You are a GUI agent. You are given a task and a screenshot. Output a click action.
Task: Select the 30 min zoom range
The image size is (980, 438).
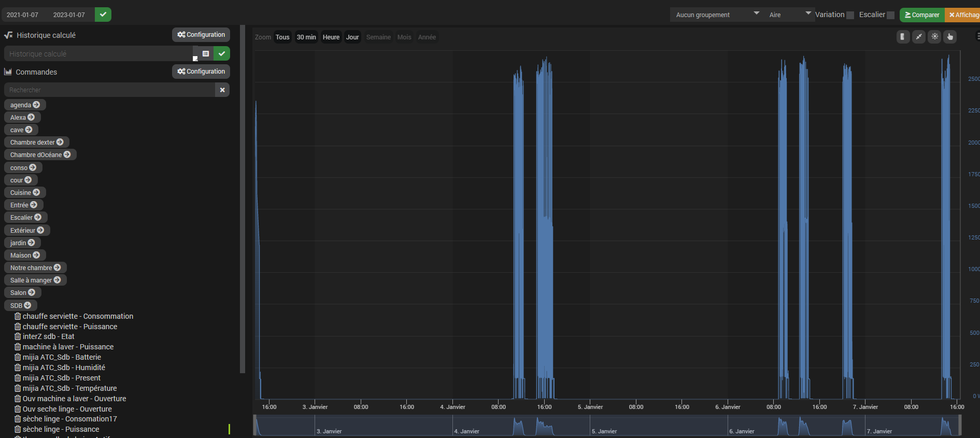coord(306,37)
